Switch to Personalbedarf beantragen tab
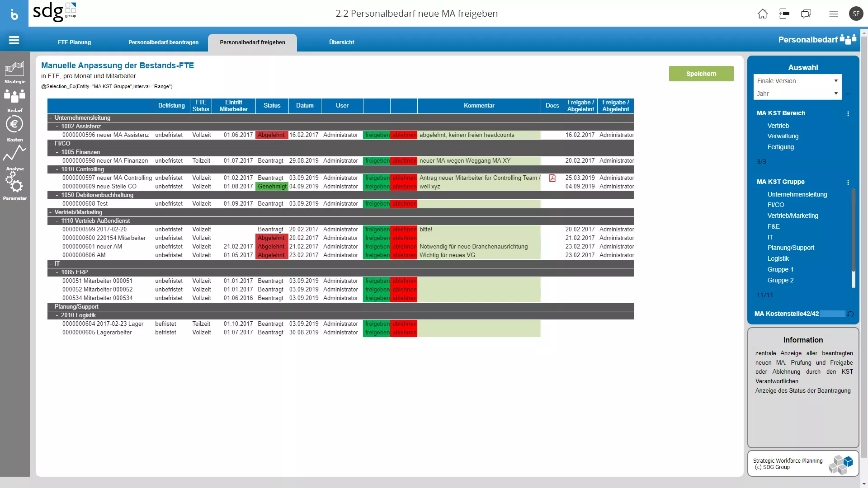Screen dimensions: 868x488 click(x=163, y=42)
